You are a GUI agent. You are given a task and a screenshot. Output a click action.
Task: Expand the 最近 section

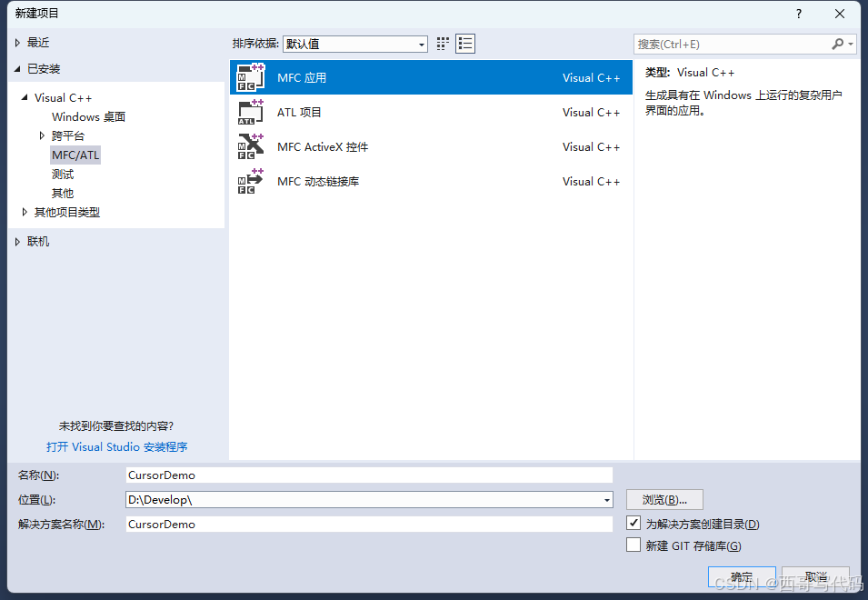pos(17,43)
